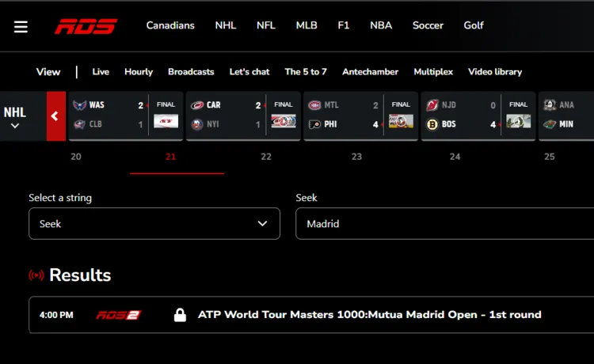The image size is (594, 364).
Task: Open the Multiplex page
Action: coord(433,72)
